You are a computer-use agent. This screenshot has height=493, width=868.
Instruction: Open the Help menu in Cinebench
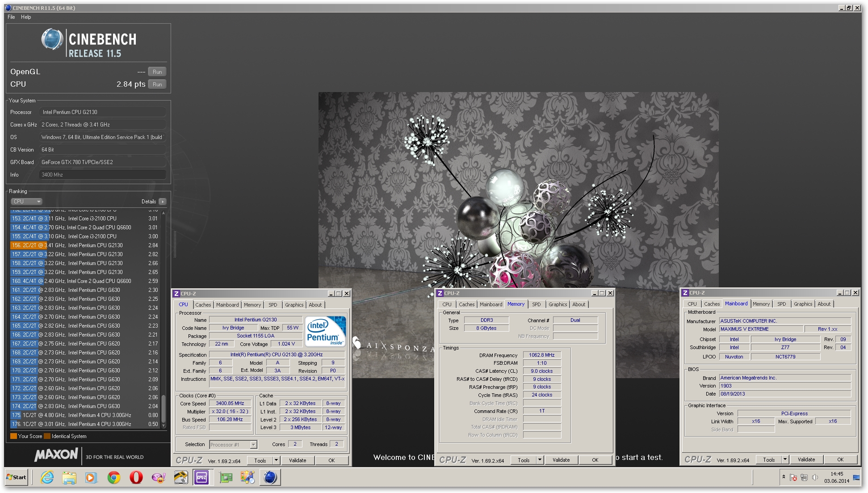coord(26,17)
